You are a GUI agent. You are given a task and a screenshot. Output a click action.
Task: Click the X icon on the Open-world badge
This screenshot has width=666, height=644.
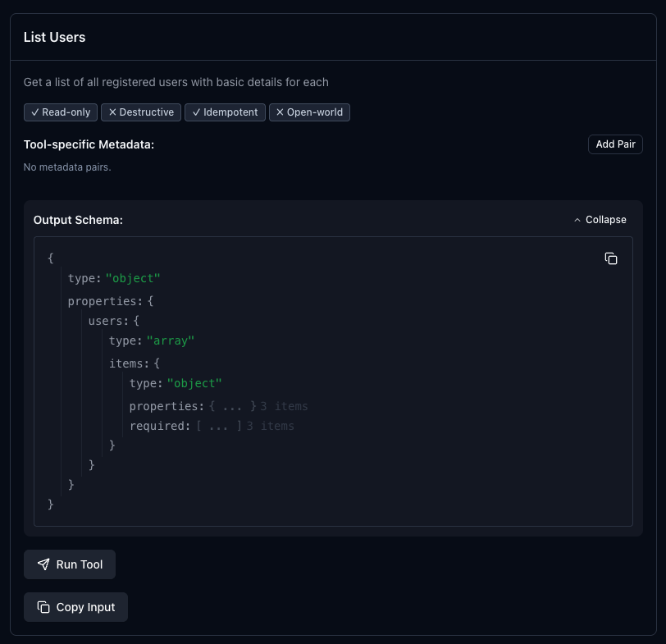[x=281, y=112]
